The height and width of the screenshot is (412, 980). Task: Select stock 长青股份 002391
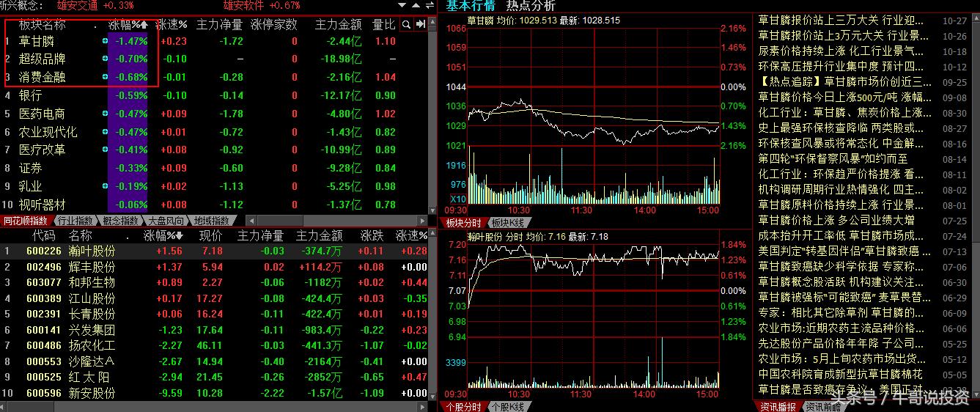coord(214,314)
